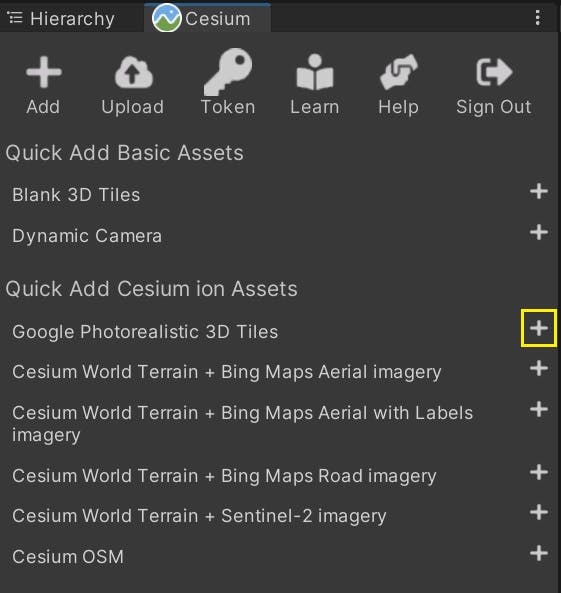The height and width of the screenshot is (593, 561).
Task: Click the Blank 3D Tiles label
Action: coord(76,195)
